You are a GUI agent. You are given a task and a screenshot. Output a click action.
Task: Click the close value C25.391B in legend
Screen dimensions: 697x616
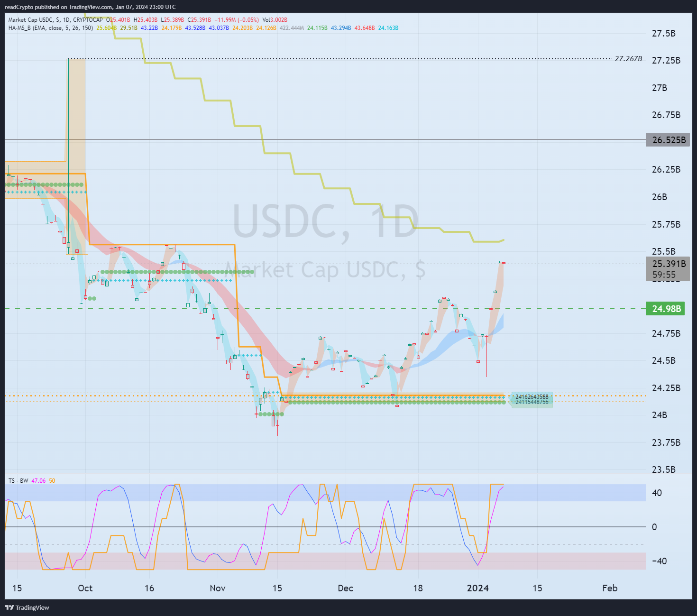[x=199, y=20]
